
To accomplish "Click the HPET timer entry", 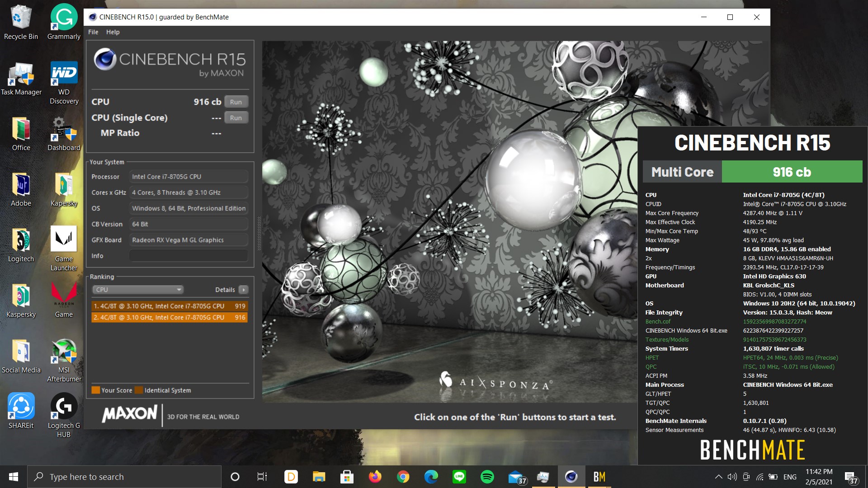I will click(652, 358).
